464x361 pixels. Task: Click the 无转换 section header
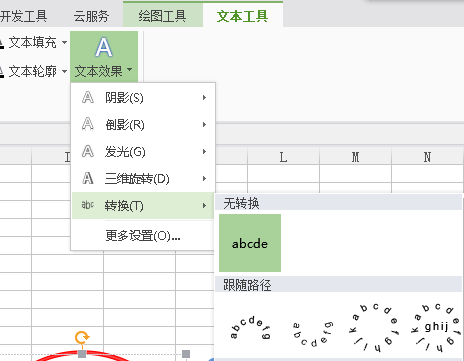[x=339, y=203]
